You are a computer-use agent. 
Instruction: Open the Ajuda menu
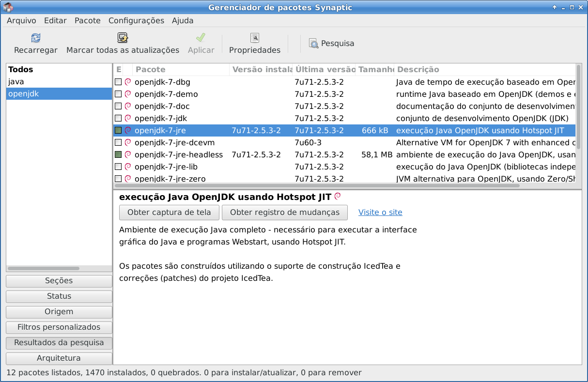(183, 20)
